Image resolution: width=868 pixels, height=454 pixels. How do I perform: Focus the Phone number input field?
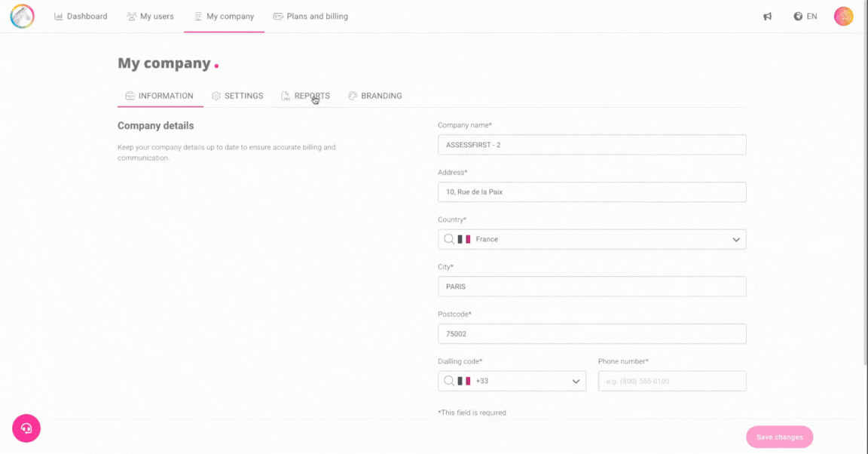671,381
